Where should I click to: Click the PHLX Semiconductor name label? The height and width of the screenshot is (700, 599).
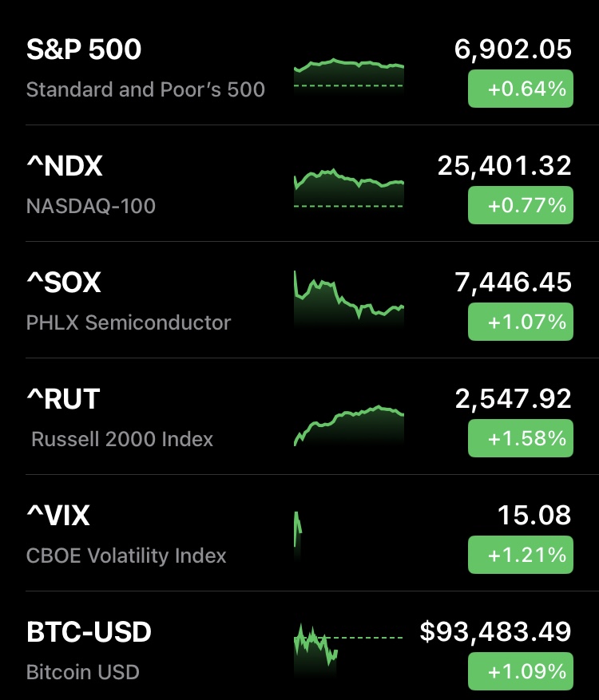pos(129,322)
